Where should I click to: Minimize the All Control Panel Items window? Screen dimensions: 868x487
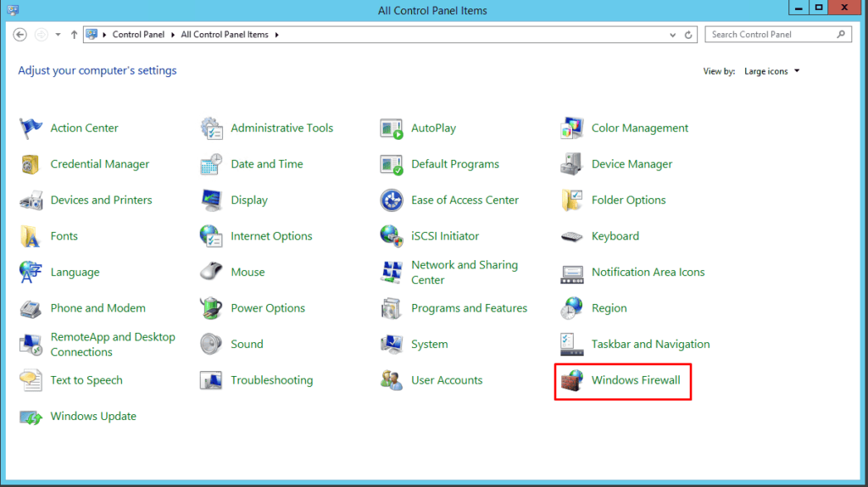(x=798, y=8)
